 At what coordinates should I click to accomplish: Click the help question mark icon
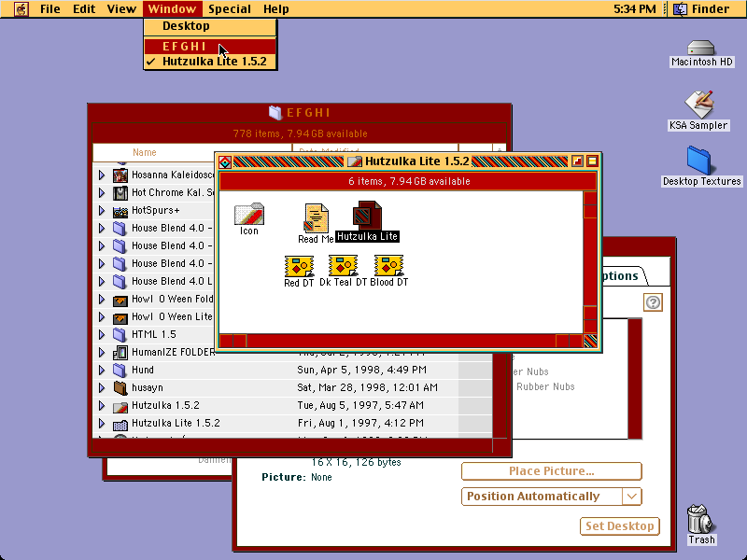653,302
